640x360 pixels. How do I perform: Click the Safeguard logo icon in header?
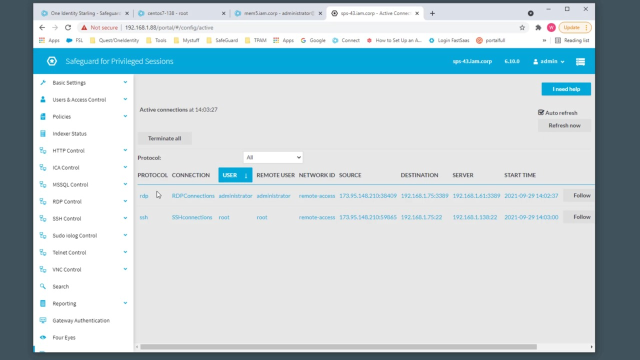[x=52, y=61]
